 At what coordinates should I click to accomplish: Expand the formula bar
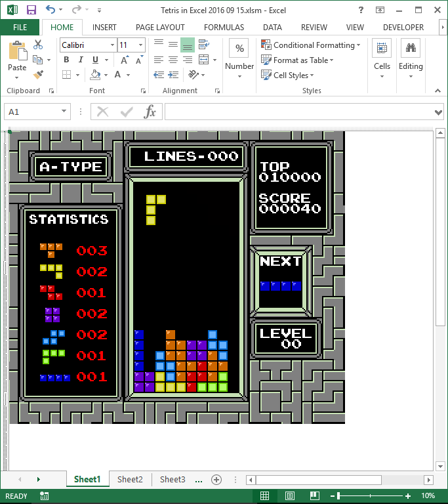(x=438, y=112)
